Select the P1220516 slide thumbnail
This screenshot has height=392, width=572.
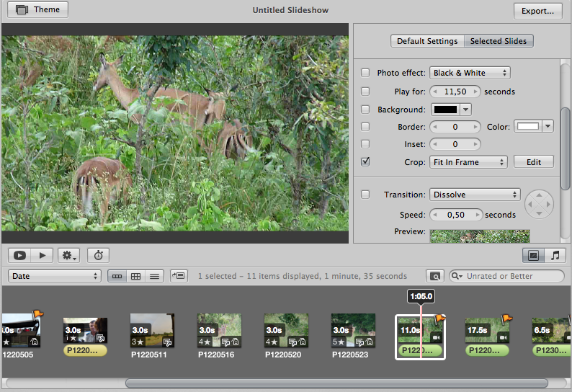(219, 331)
